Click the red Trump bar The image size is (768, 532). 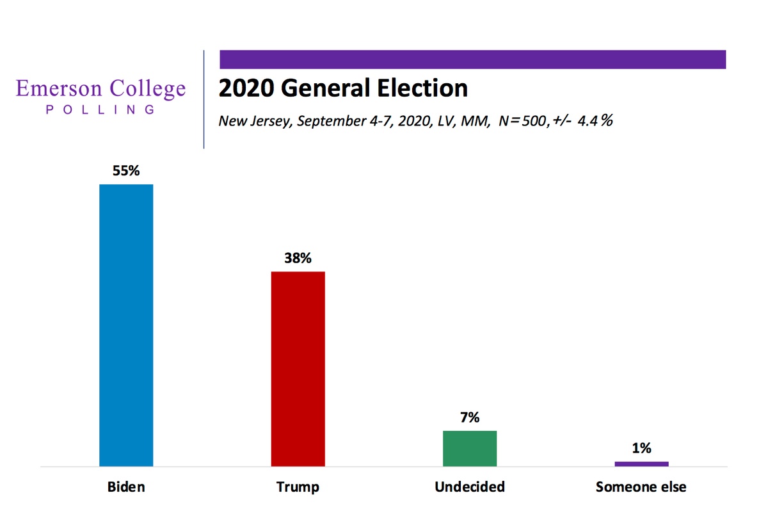click(298, 369)
